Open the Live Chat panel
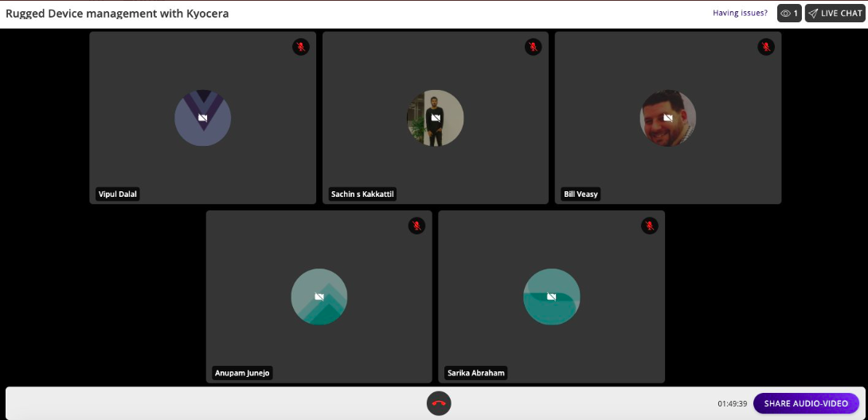Screen dimensions: 868x420 click(x=835, y=14)
